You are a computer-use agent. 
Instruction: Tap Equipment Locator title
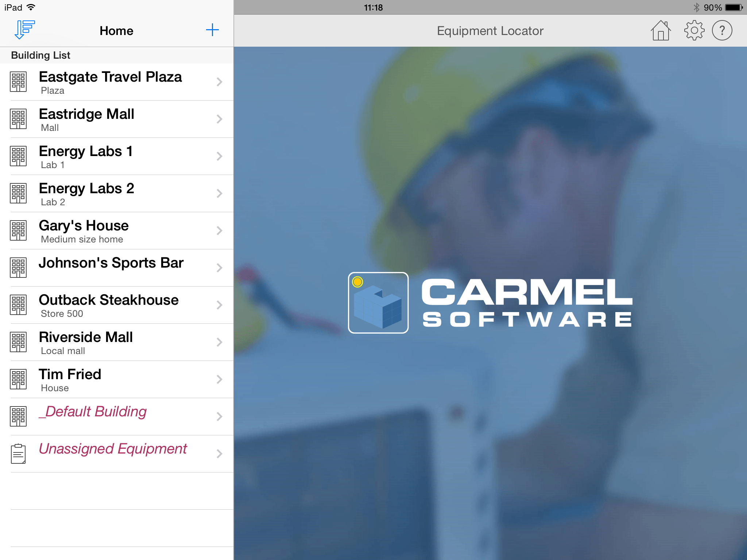pyautogui.click(x=490, y=31)
